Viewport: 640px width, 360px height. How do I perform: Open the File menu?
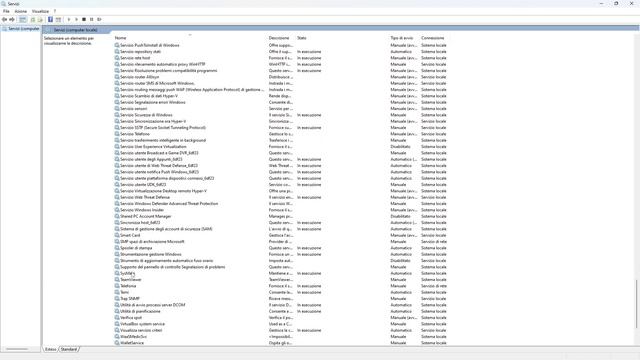6,11
